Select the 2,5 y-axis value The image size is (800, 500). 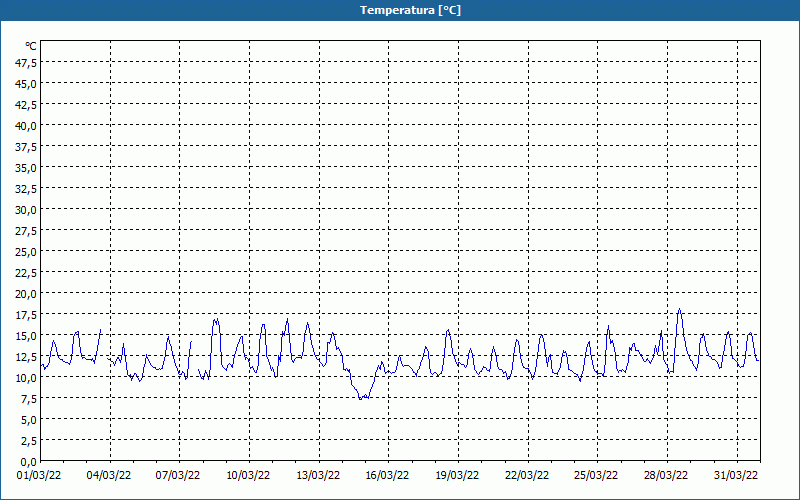pyautogui.click(x=29, y=441)
